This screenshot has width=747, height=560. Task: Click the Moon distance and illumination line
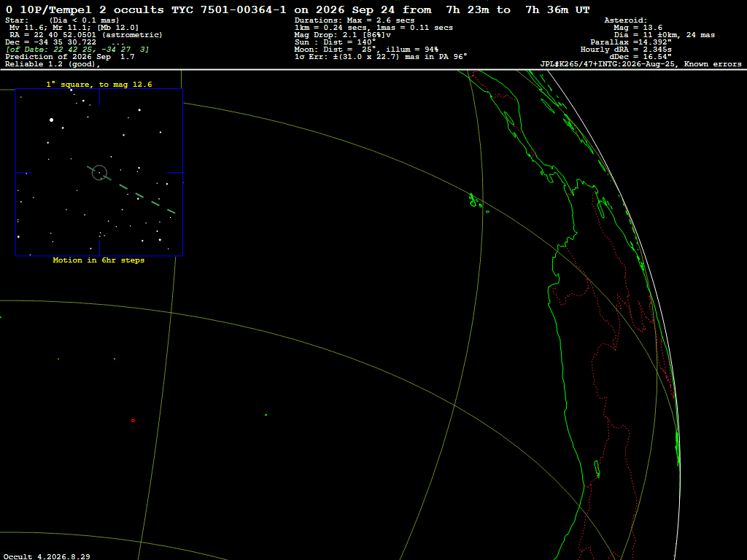point(366,50)
